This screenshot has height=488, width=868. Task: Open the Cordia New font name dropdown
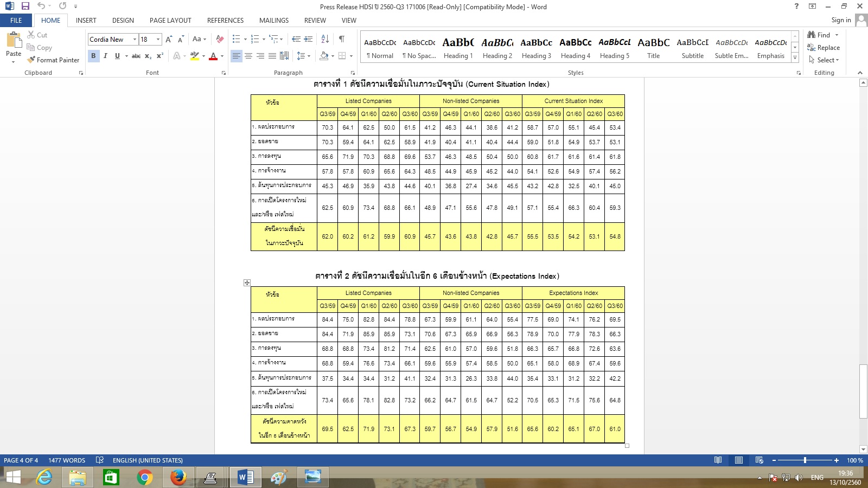tap(135, 40)
